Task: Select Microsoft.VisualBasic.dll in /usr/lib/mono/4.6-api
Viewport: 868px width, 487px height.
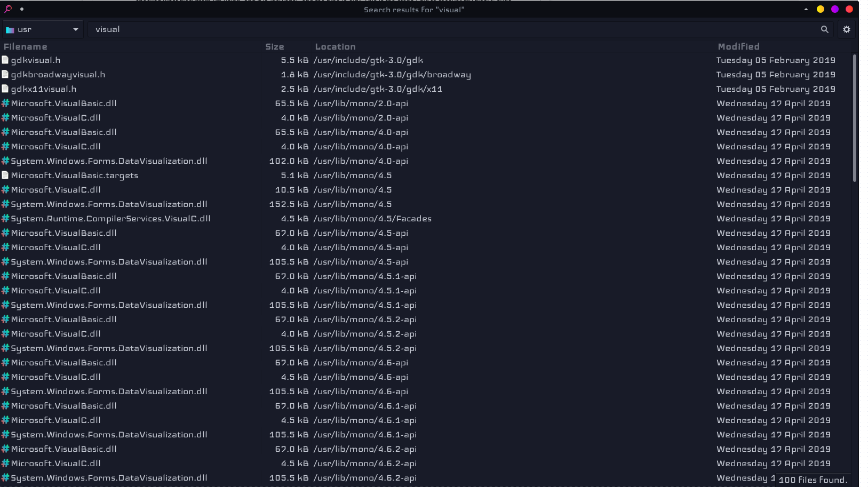Action: tap(64, 362)
